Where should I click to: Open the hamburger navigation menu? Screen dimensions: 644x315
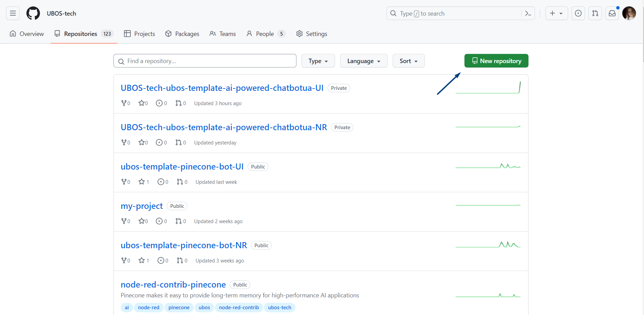click(13, 13)
